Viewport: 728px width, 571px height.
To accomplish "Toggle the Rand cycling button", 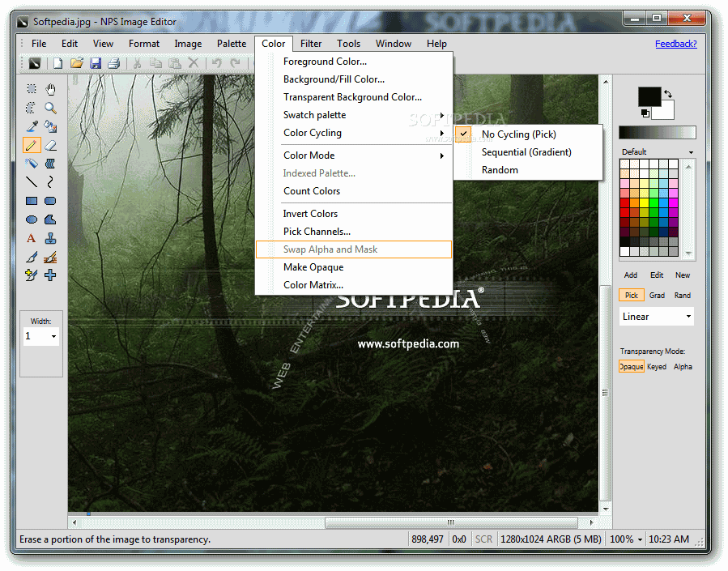I will point(683,296).
